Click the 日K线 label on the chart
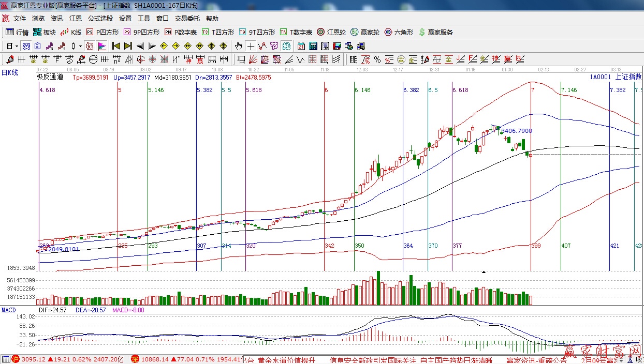Image resolution: width=644 pixels, height=364 pixels. tap(9, 73)
